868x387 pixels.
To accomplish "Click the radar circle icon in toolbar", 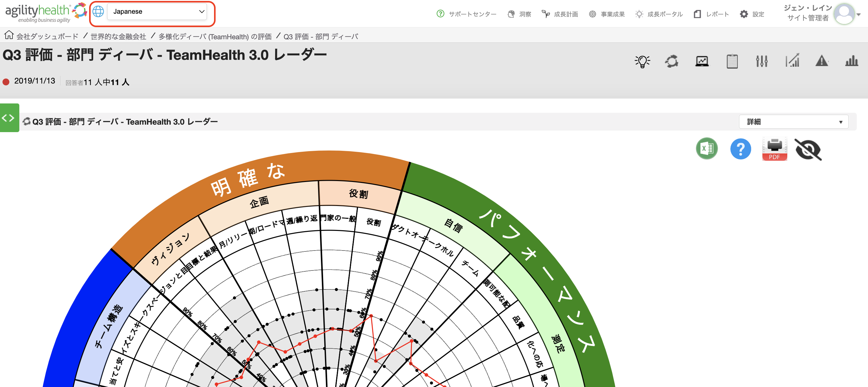I will tap(671, 61).
